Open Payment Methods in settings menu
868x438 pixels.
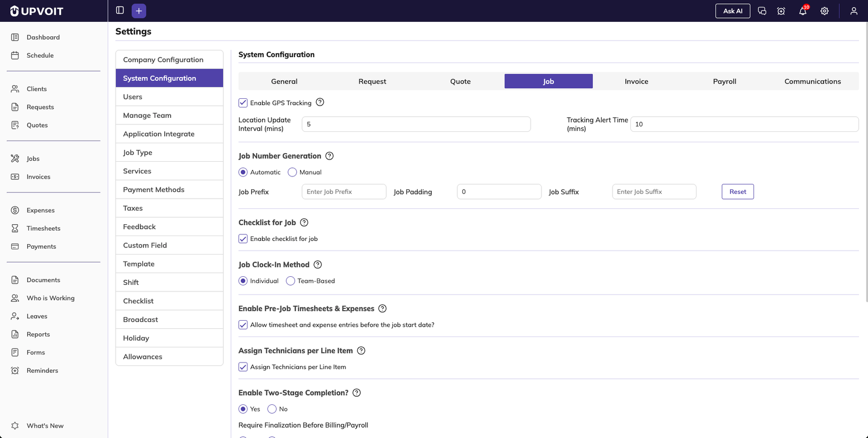154,189
